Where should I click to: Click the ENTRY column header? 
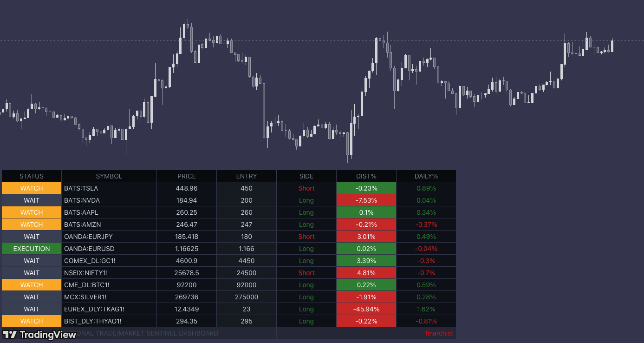click(246, 176)
